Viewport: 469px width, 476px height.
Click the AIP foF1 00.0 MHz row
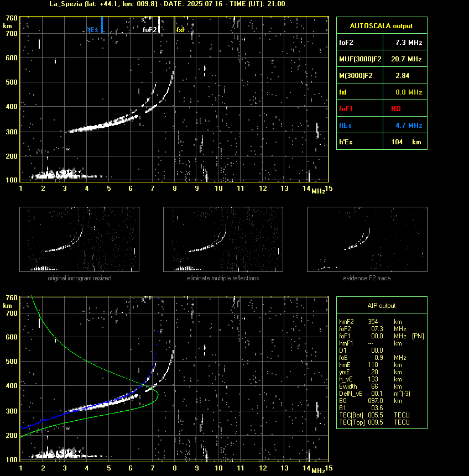[381, 336]
